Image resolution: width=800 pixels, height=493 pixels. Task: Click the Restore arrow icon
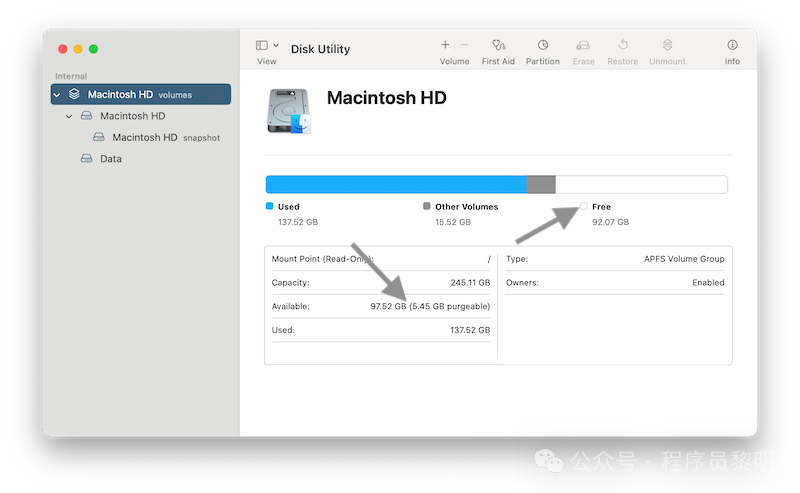pyautogui.click(x=623, y=45)
